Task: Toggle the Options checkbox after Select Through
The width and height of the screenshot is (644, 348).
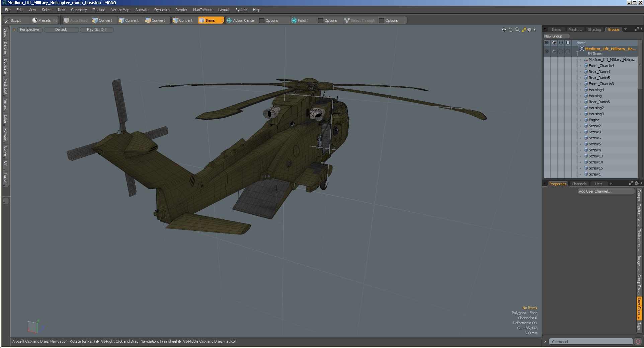Action: pos(381,20)
